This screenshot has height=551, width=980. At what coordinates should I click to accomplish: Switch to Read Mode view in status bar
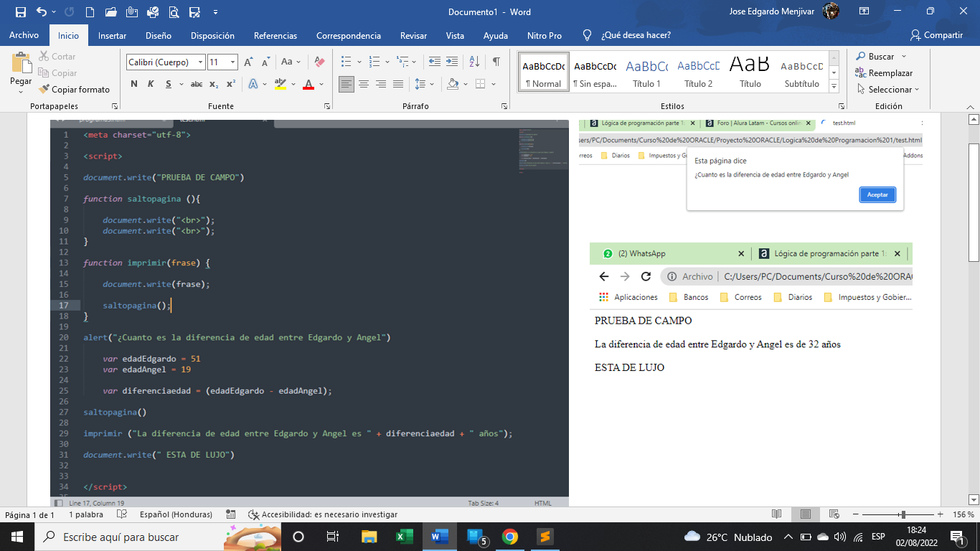[x=776, y=514]
